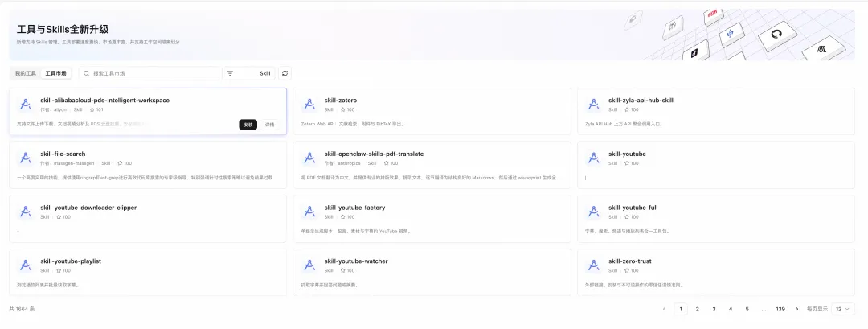868x329 pixels.
Task: Click the 作者: anthropics author text
Action: coord(342,163)
